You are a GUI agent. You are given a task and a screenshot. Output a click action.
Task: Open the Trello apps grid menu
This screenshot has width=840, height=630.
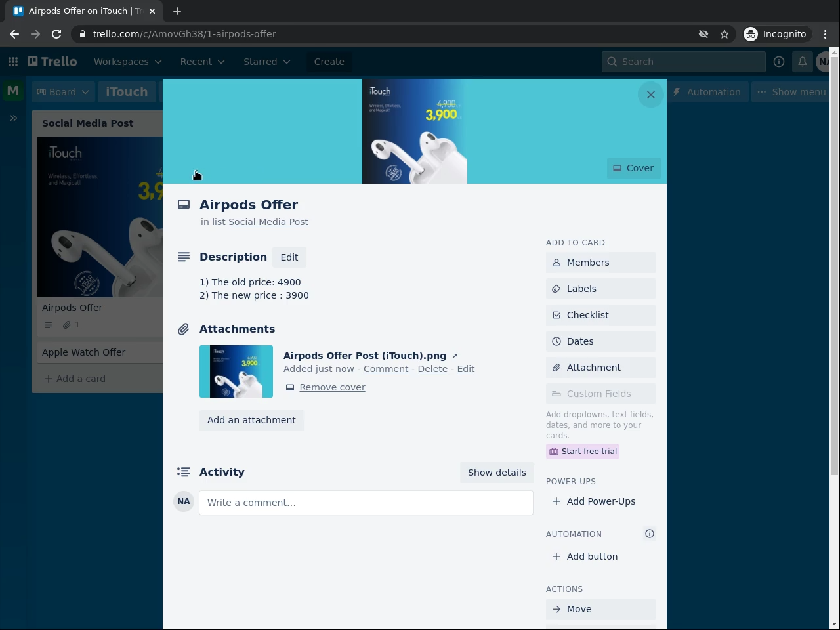pyautogui.click(x=13, y=62)
